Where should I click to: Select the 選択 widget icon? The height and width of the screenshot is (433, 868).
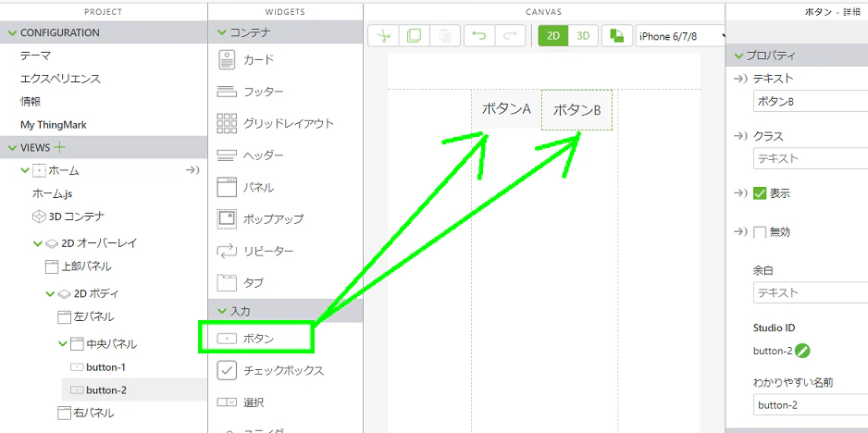pyautogui.click(x=227, y=402)
